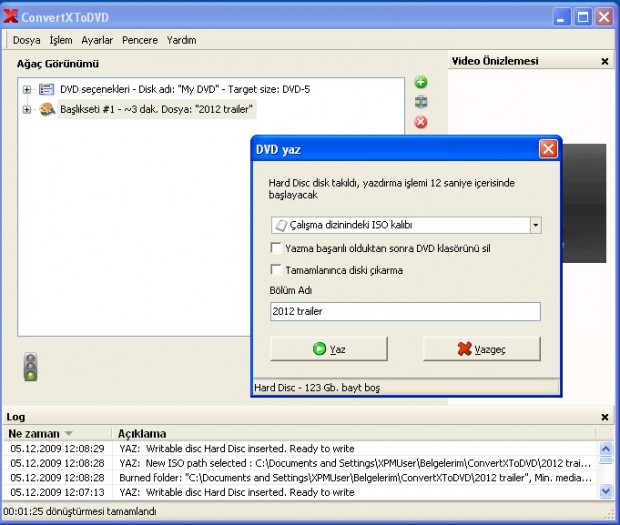Open the İşlem menu

pyautogui.click(x=61, y=40)
